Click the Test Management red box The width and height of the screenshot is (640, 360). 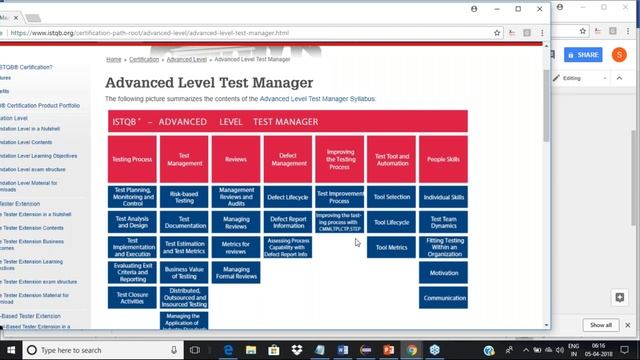click(x=184, y=159)
